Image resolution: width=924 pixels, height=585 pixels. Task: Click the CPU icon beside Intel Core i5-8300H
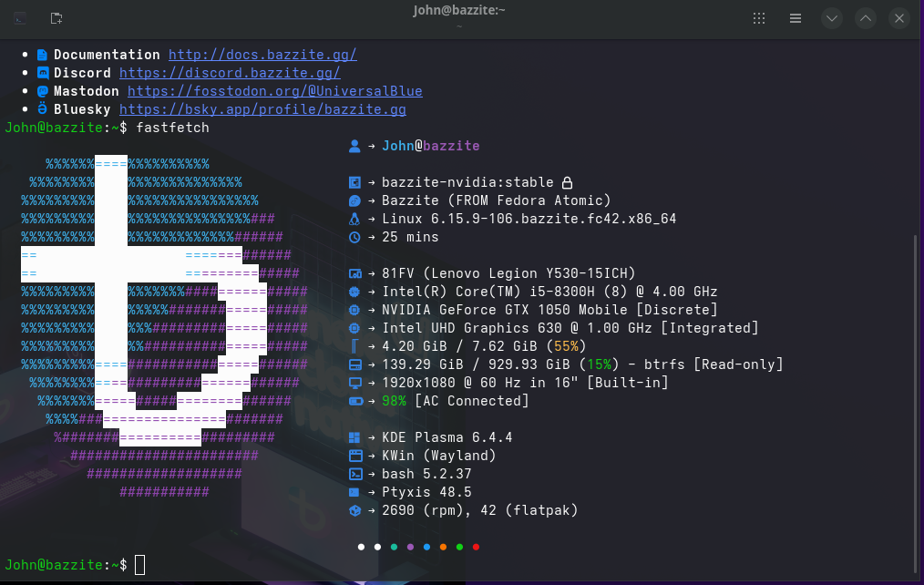pyautogui.click(x=354, y=292)
